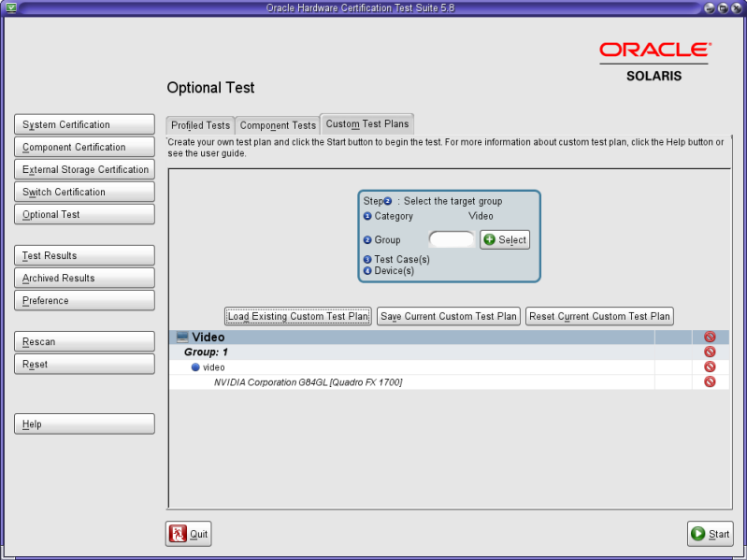This screenshot has width=747, height=560.
Task: Click the 'Video' category value in step box
Action: coord(481,216)
